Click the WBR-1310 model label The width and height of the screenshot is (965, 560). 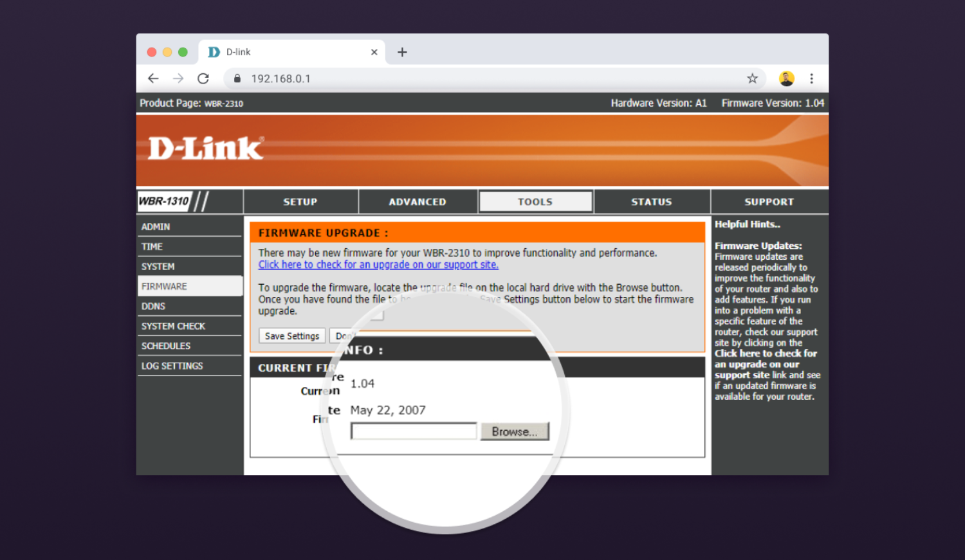coord(164,201)
